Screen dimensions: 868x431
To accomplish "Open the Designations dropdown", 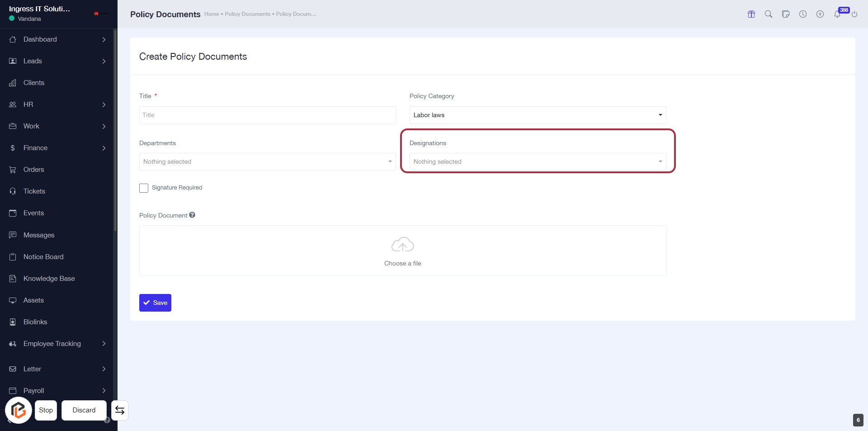I will [x=538, y=161].
